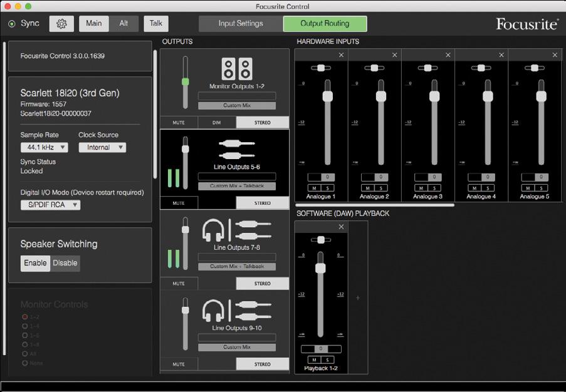Image resolution: width=566 pixels, height=392 pixels.
Task: Remove the Analogue 4 channel with X
Action: 501,55
